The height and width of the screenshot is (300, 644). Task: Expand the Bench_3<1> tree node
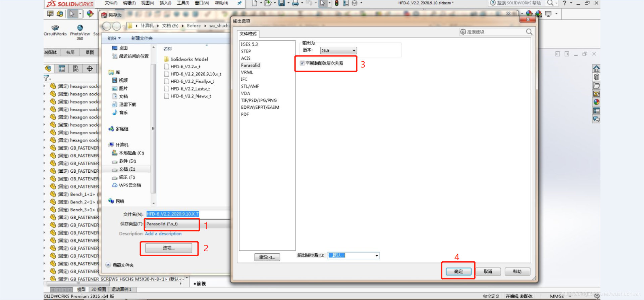pos(45,210)
